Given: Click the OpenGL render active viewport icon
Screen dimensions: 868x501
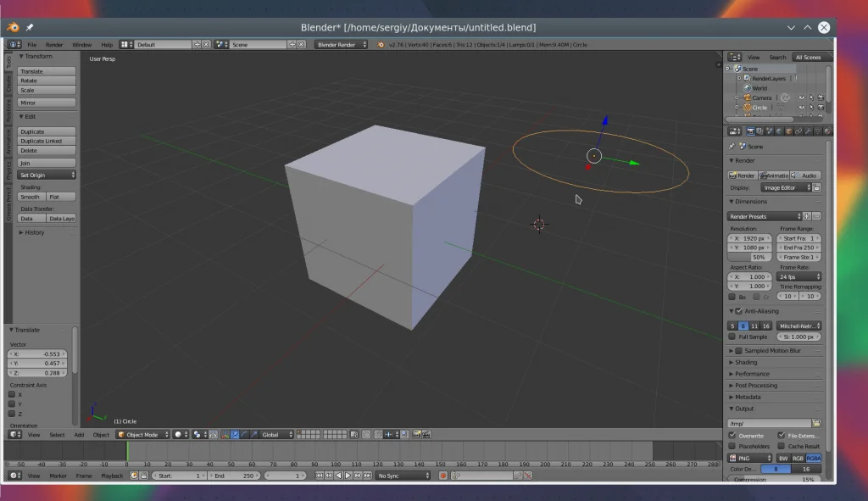Looking at the screenshot, I should tap(417, 435).
